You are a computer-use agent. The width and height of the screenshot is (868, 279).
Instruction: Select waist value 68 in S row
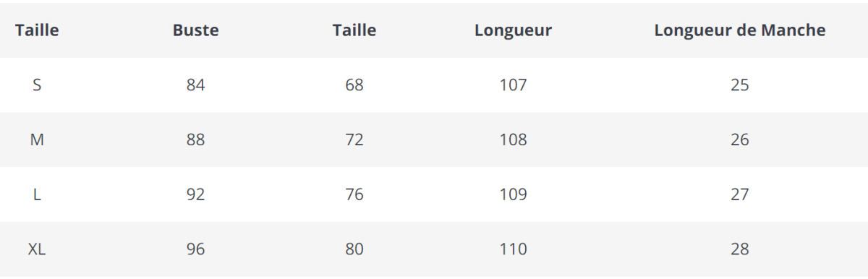[354, 85]
